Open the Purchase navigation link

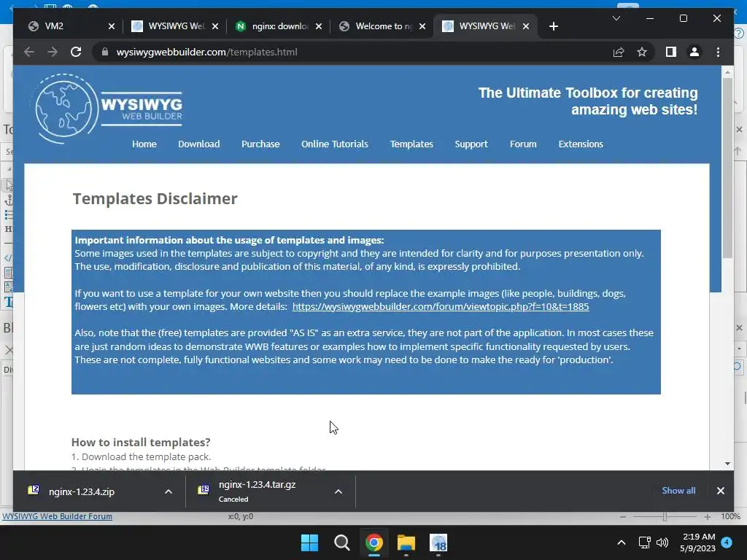260,144
